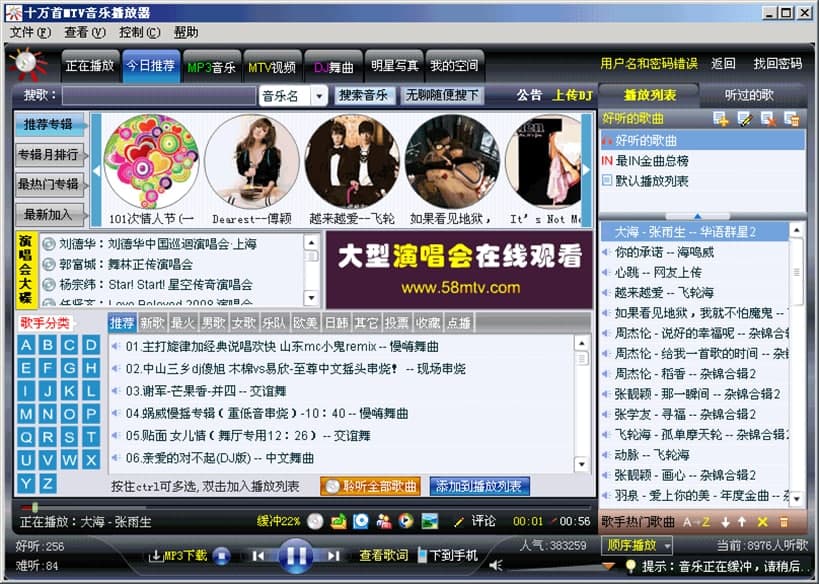
Task: Collapse playlist panel with blue triangle
Action: pyautogui.click(x=698, y=216)
